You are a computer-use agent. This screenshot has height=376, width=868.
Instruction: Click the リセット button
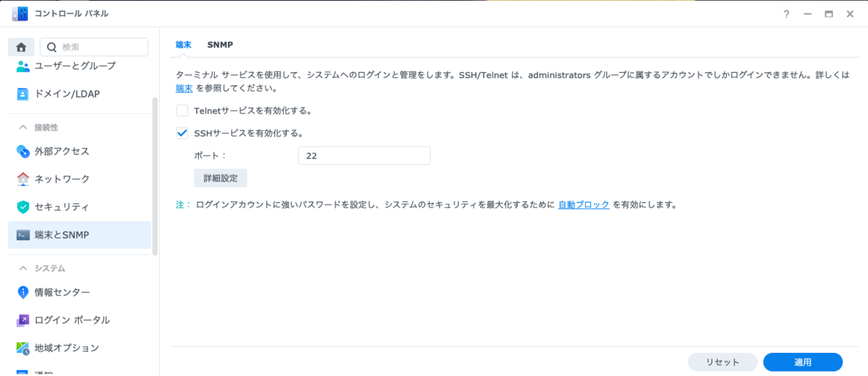[x=723, y=362]
